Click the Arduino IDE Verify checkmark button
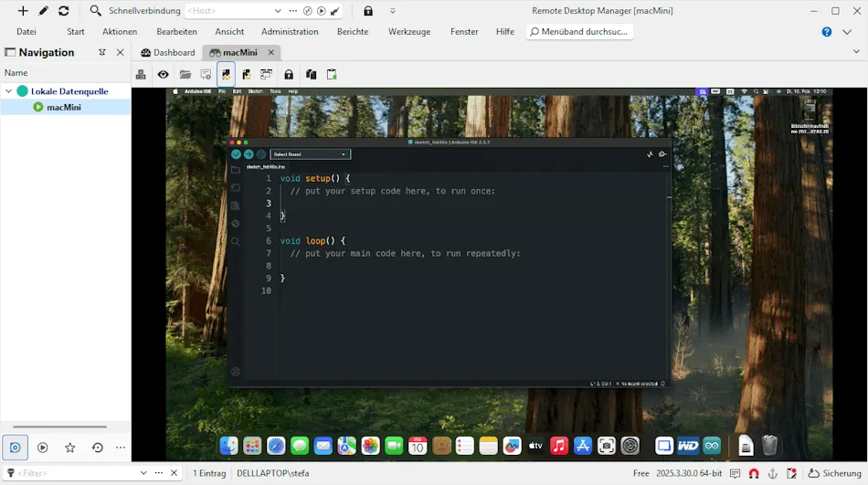 [236, 154]
